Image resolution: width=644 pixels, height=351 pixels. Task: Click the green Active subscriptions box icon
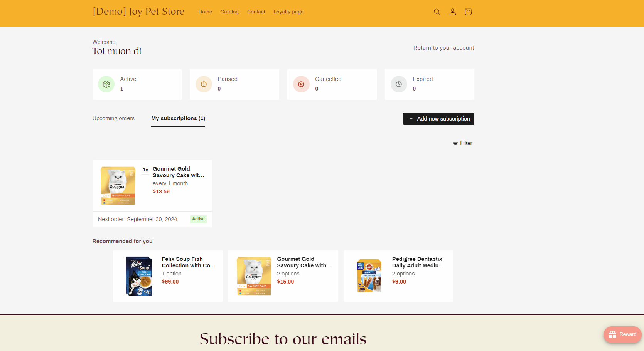point(106,84)
